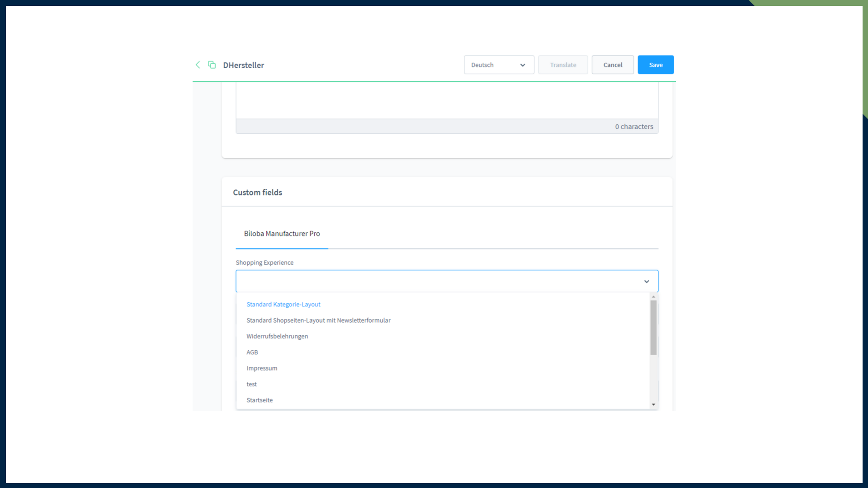Select Widerrufsbelehrungen from the list
The height and width of the screenshot is (488, 868).
point(277,336)
